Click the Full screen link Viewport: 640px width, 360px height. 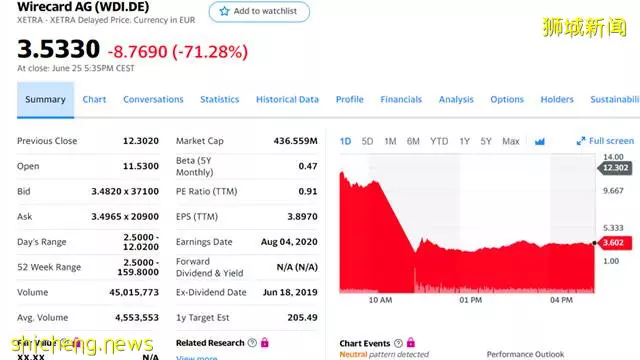(x=611, y=141)
